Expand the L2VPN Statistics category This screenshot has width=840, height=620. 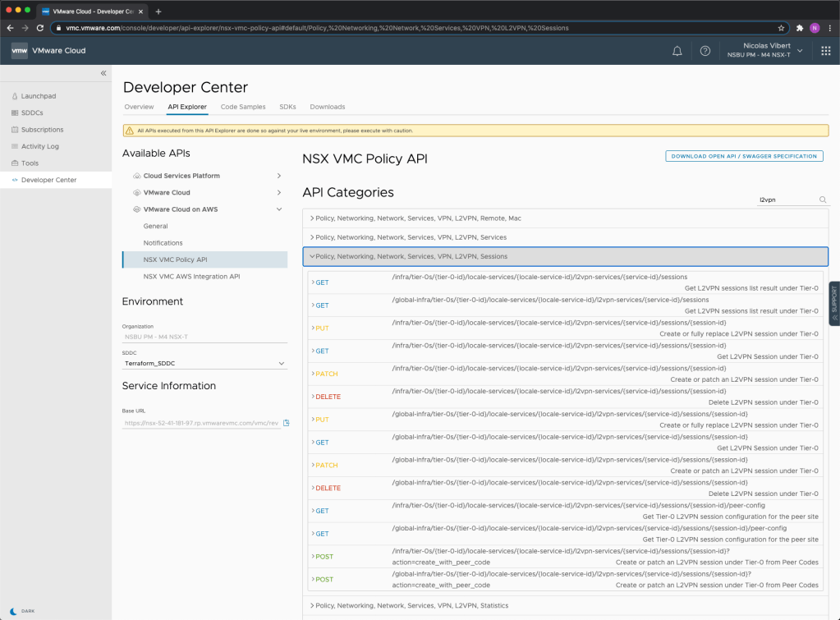pyautogui.click(x=411, y=605)
